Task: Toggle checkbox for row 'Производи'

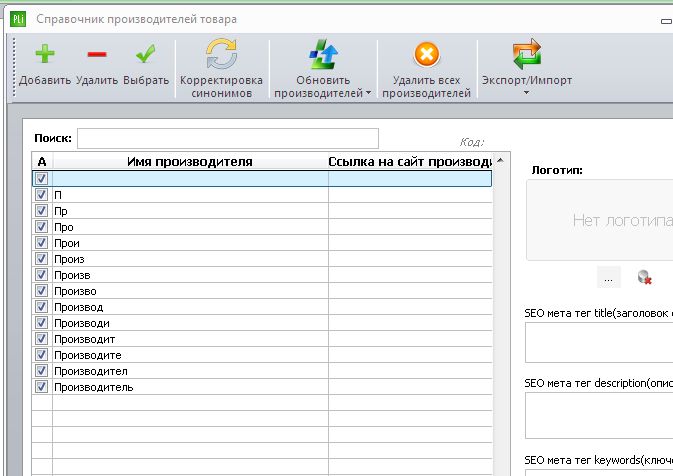Action: click(x=41, y=322)
